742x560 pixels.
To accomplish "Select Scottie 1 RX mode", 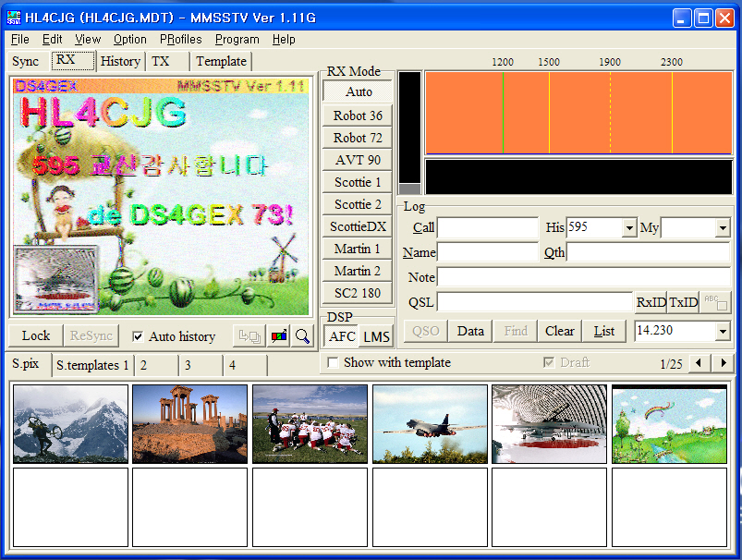I will point(358,182).
